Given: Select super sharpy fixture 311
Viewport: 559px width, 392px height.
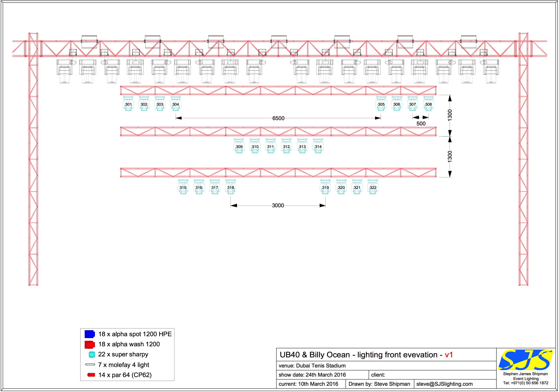Looking at the screenshot, I should tap(270, 146).
